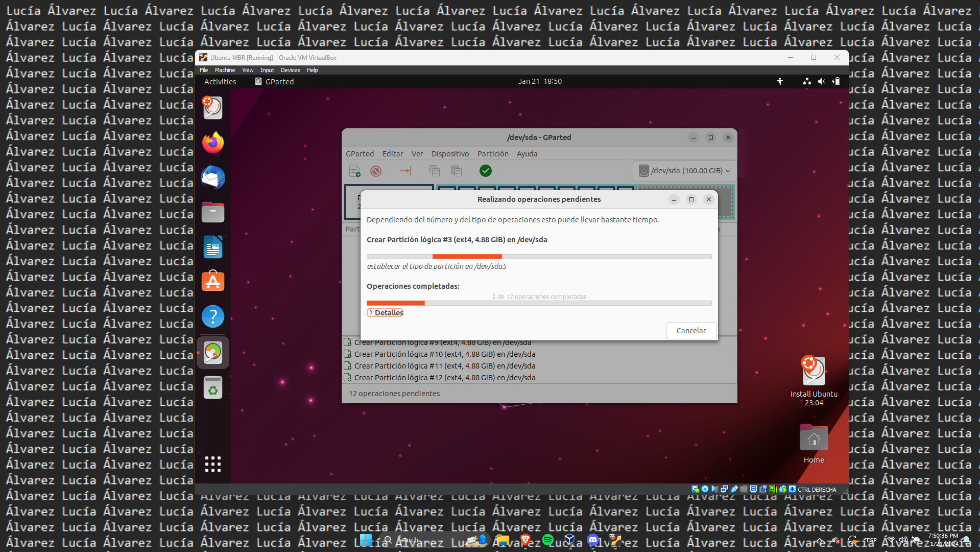
Task: Click the paste partition toolbar icon
Action: pyautogui.click(x=457, y=171)
